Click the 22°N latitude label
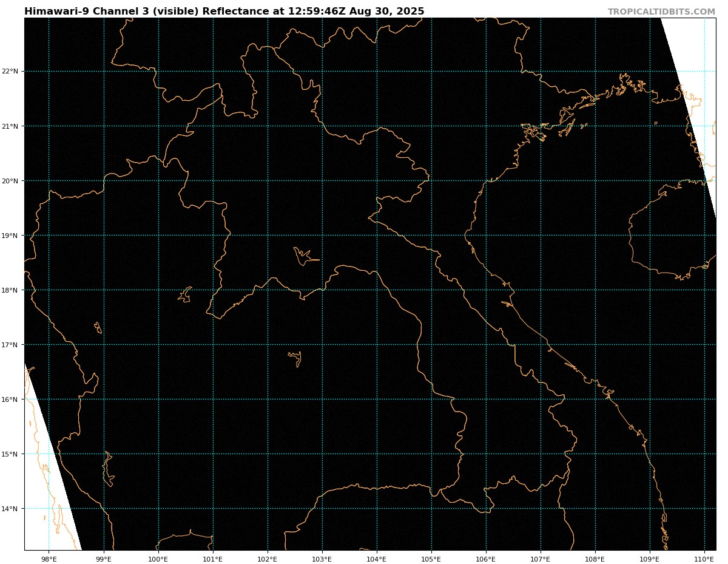The image size is (728, 564). (10, 72)
